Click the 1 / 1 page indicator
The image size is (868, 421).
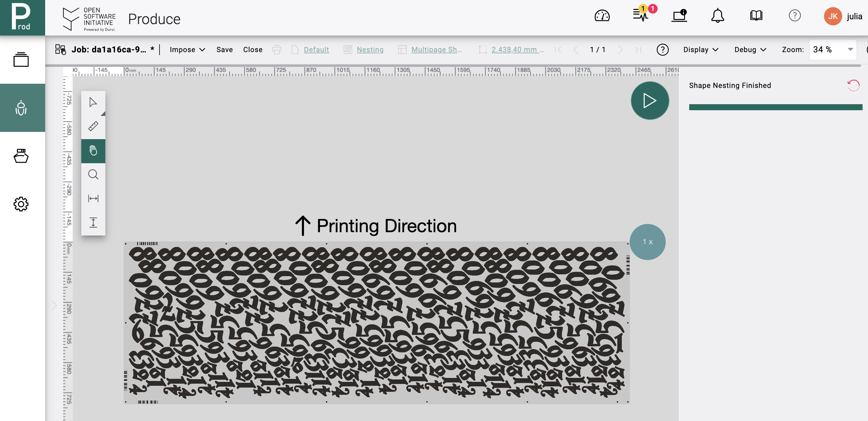[598, 50]
